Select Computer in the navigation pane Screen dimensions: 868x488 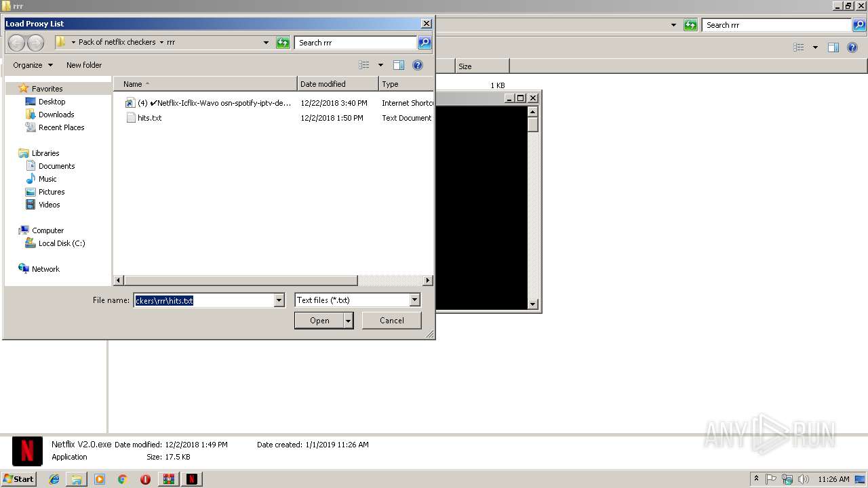tap(47, 230)
